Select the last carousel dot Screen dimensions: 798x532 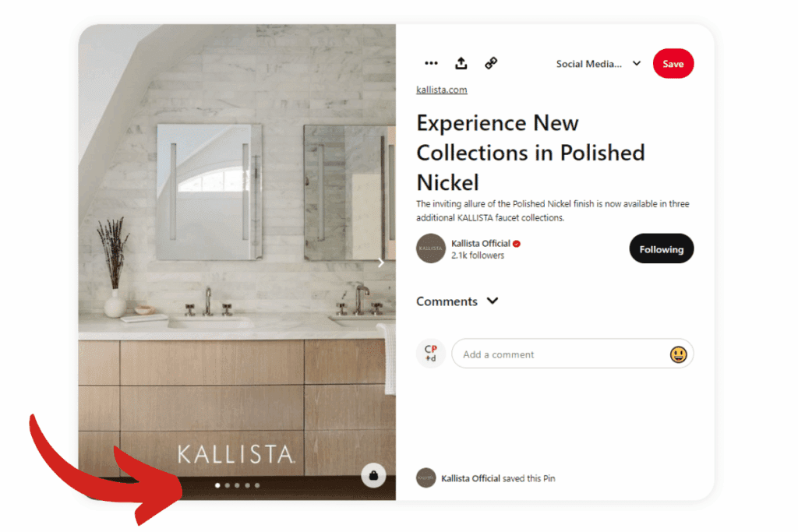[x=257, y=485]
